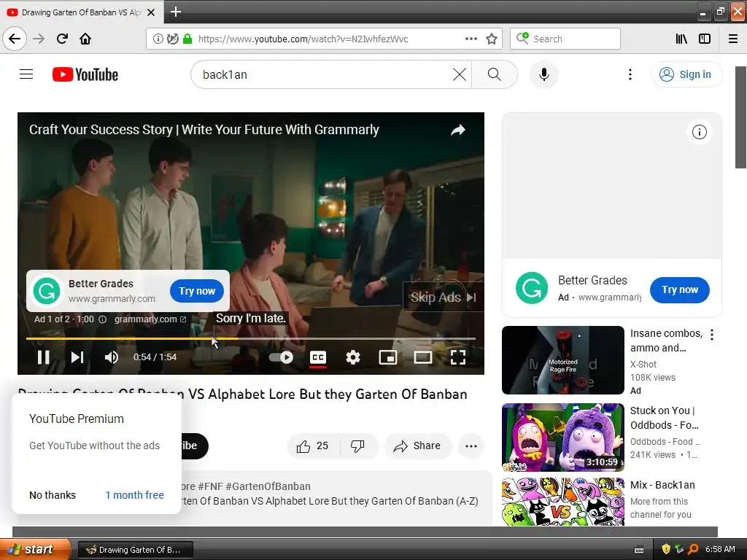Open the sidebar ad info icon
Viewport: 747px width, 560px height.
[700, 132]
